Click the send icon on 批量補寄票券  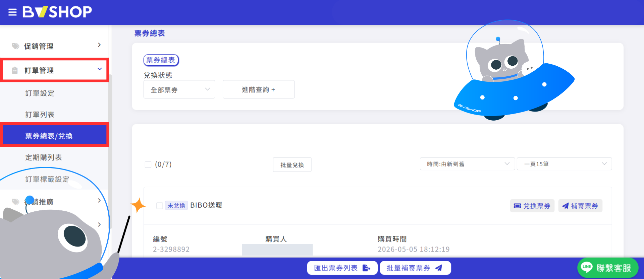[x=438, y=268]
